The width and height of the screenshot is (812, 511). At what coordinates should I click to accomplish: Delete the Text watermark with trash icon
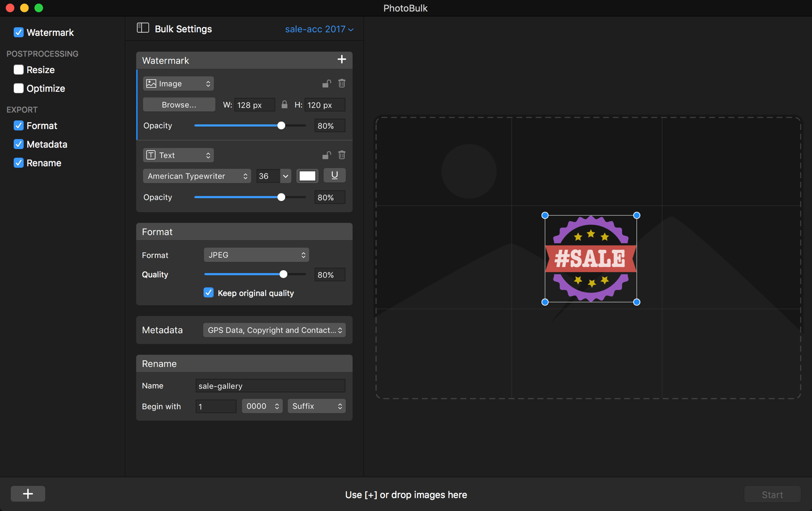pos(342,155)
